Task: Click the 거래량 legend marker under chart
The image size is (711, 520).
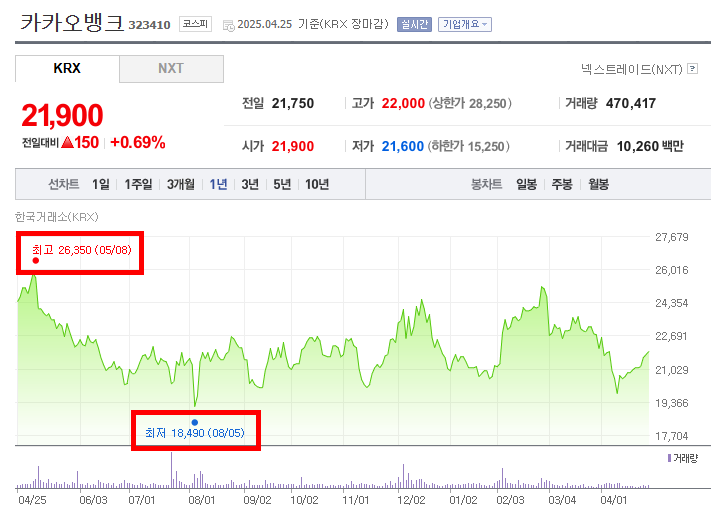Action: (669, 458)
